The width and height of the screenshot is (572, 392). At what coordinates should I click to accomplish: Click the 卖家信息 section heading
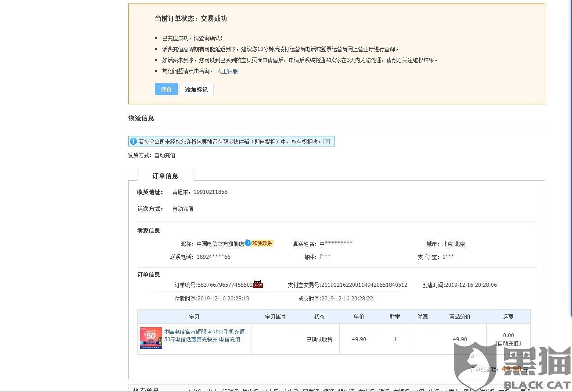[148, 231]
